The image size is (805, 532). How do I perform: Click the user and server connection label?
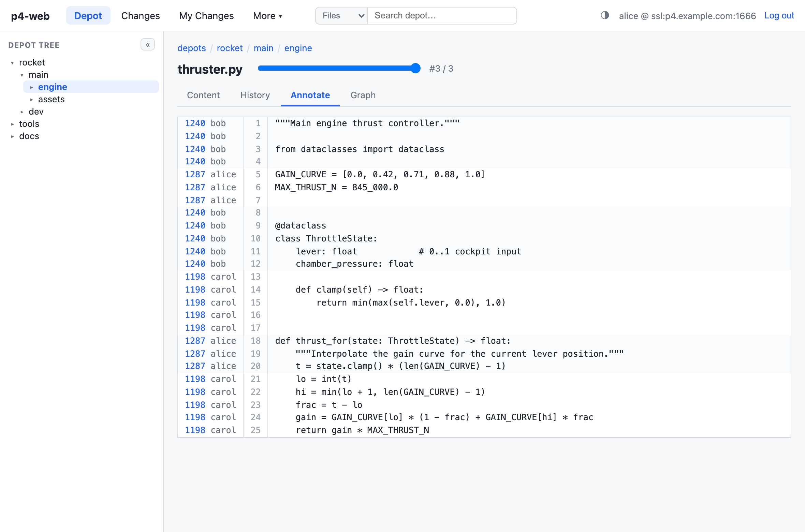[x=687, y=16]
